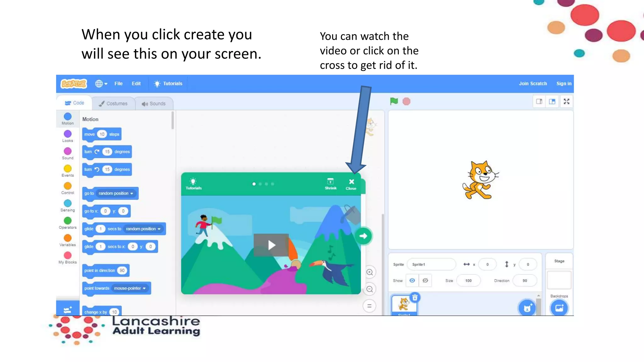This screenshot has height=362, width=644.
Task: Select the Sensing block category
Action: [68, 206]
